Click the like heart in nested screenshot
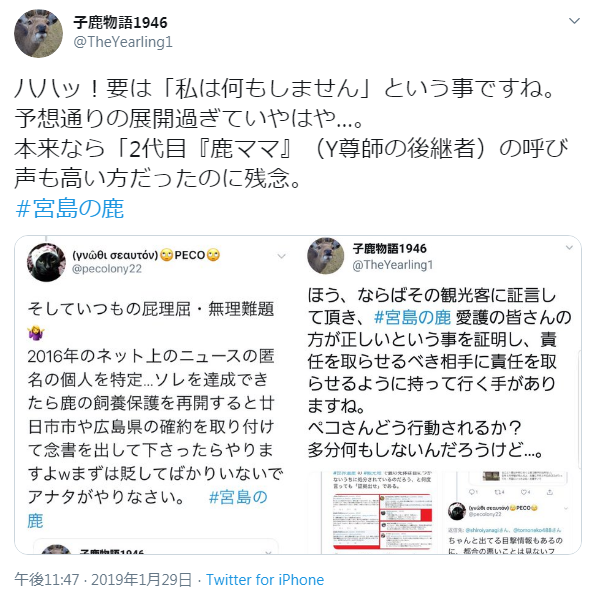The image size is (597, 601). tap(525, 492)
